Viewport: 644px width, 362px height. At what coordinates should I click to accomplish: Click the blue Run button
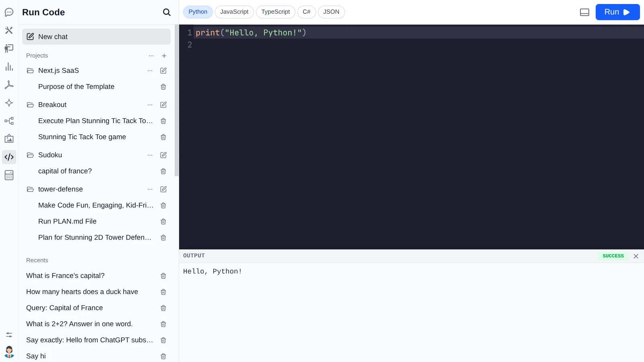617,12
